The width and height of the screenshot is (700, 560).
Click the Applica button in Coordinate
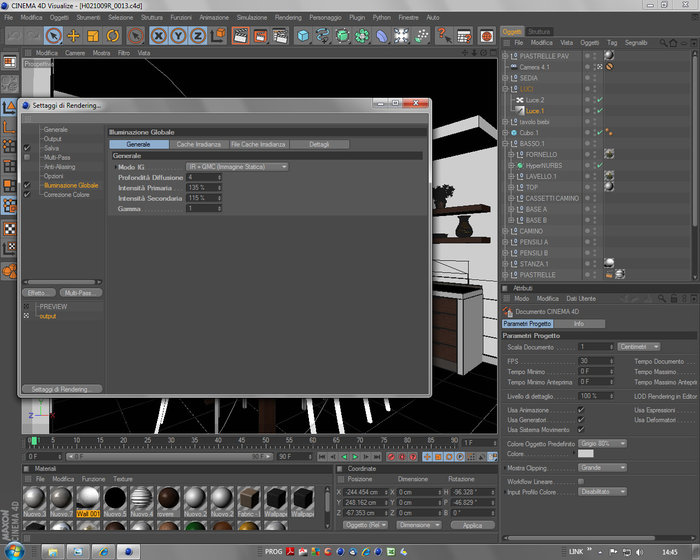pyautogui.click(x=472, y=525)
